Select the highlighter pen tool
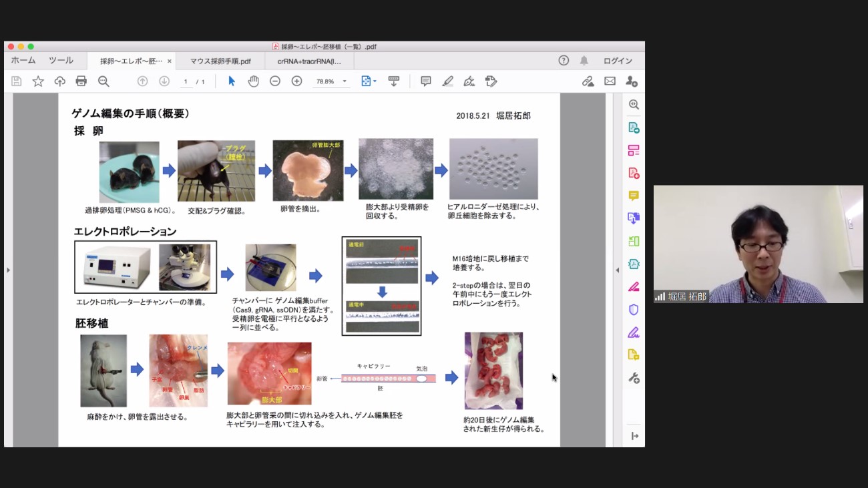The height and width of the screenshot is (488, 868). coord(447,81)
